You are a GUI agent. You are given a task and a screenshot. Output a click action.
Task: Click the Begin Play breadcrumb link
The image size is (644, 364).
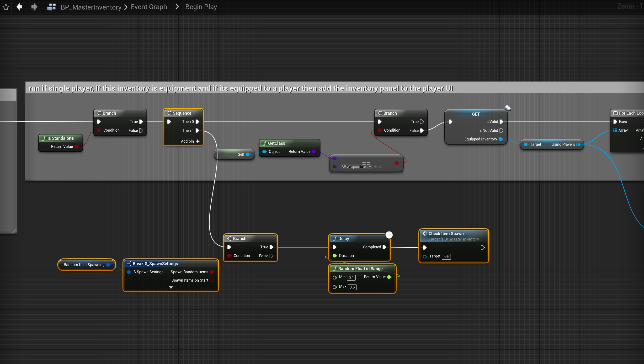201,7
